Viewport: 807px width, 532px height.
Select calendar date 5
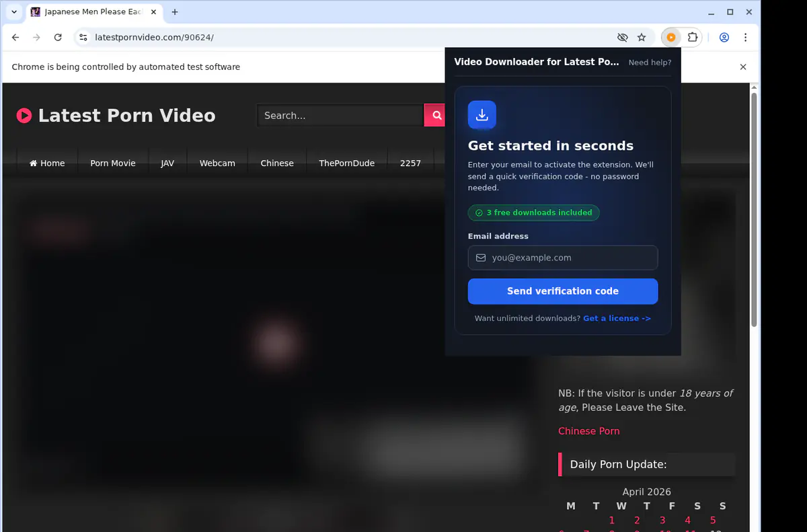[x=713, y=520]
